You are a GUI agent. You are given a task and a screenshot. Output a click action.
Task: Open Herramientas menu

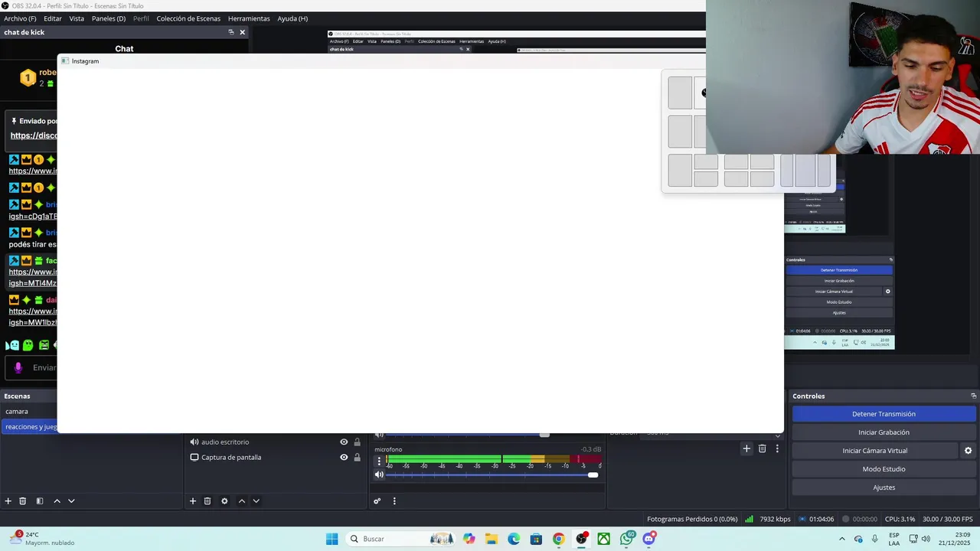[249, 18]
